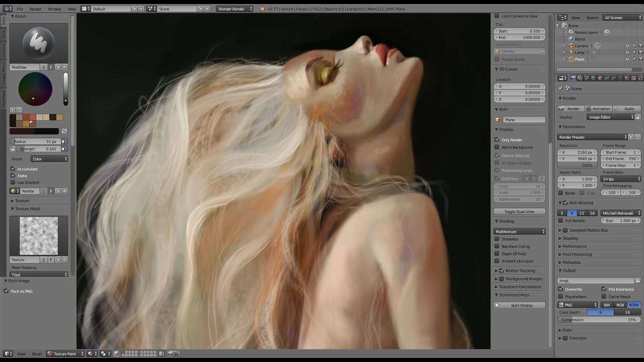The image size is (644, 362).
Task: Switch to the Grease Pencil tab
Action: click(x=4, y=74)
